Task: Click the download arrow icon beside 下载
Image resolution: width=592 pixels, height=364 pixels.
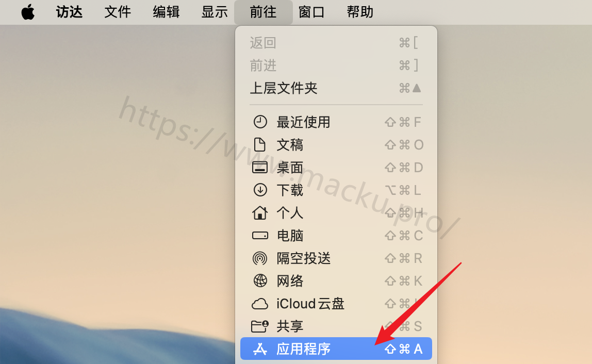Action: 260,190
